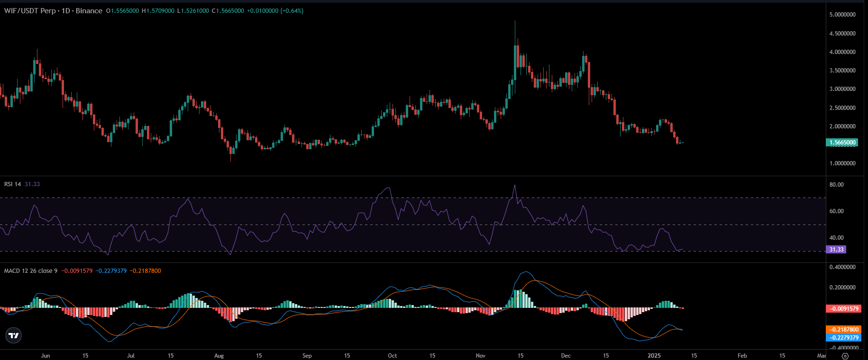This screenshot has height=360, width=868.
Task: Click the 2.5000000 price scale label
Action: point(842,108)
